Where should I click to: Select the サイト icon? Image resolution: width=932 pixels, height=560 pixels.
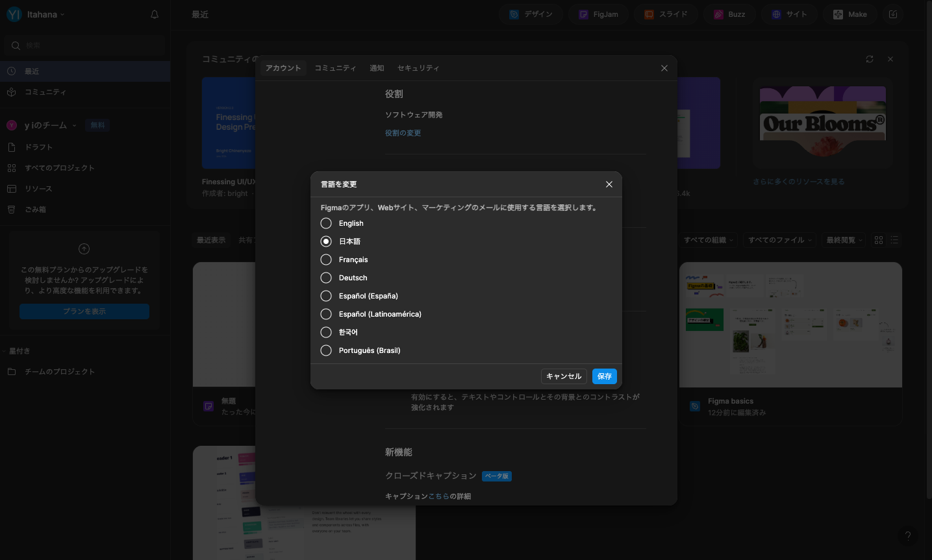789,14
